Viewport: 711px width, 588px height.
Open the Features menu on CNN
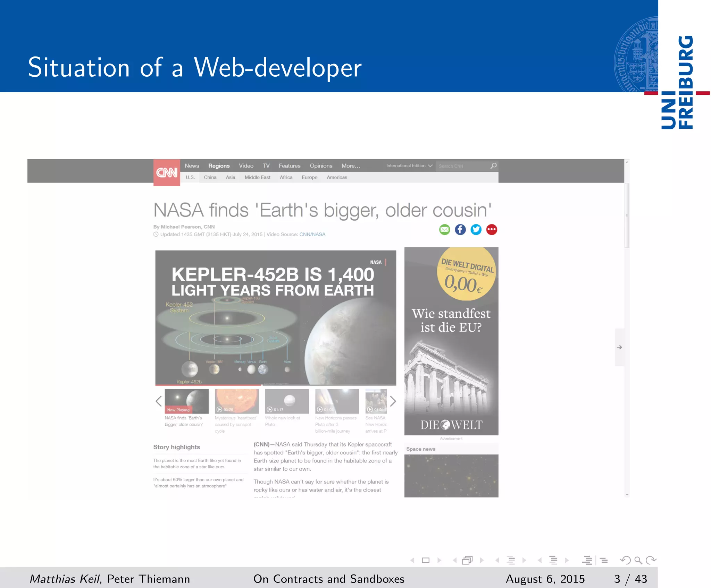tap(290, 166)
